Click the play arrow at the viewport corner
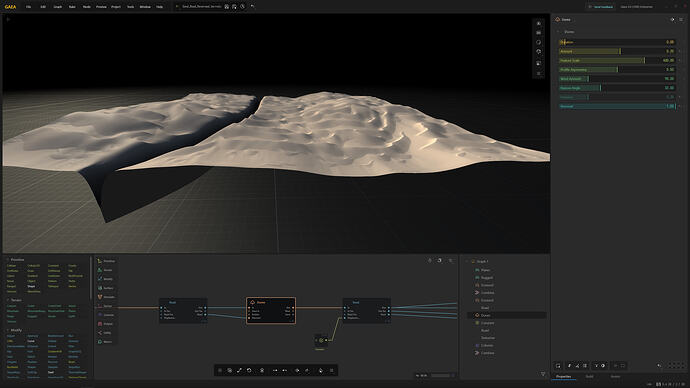690x388 pixels. coord(8,19)
